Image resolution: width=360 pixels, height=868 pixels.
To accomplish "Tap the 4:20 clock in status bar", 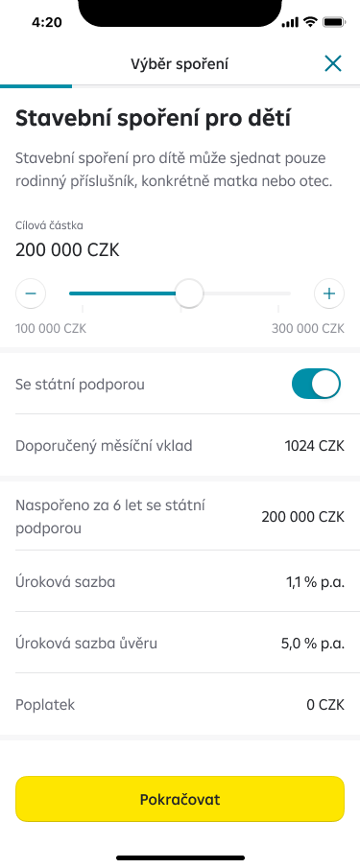I will [x=47, y=23].
